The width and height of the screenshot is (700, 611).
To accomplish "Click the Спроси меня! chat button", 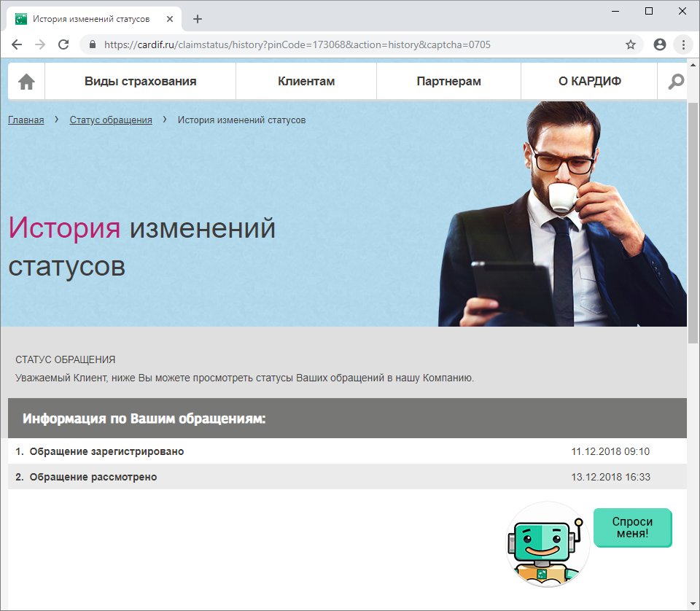I will (633, 528).
